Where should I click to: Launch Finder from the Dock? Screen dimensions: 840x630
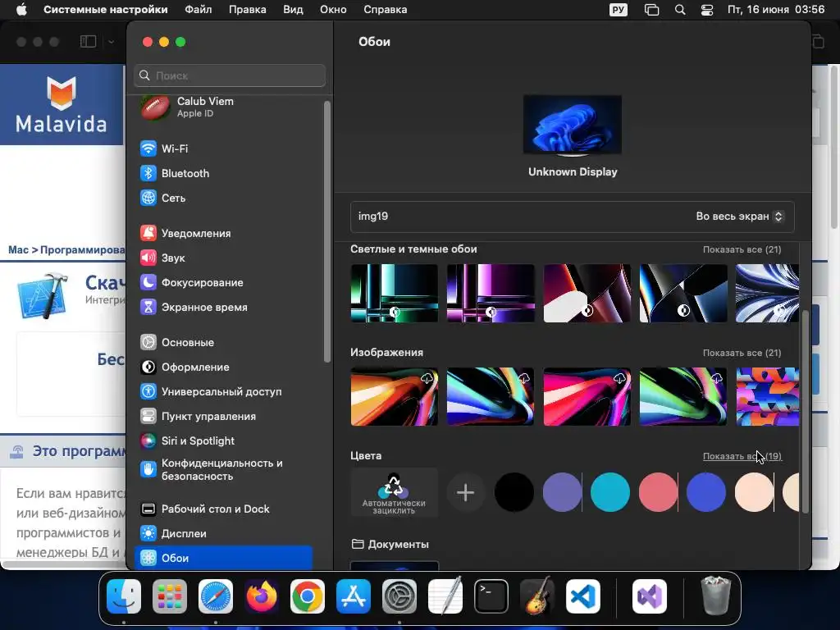124,596
